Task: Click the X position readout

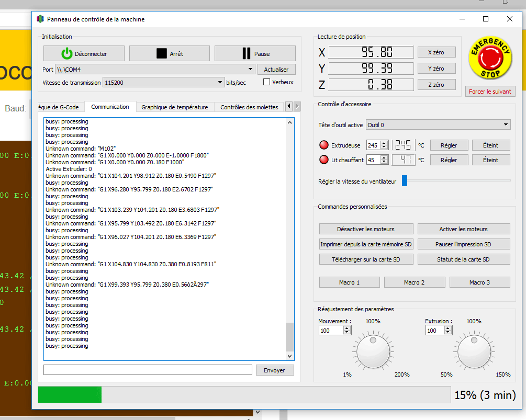Action: click(371, 52)
